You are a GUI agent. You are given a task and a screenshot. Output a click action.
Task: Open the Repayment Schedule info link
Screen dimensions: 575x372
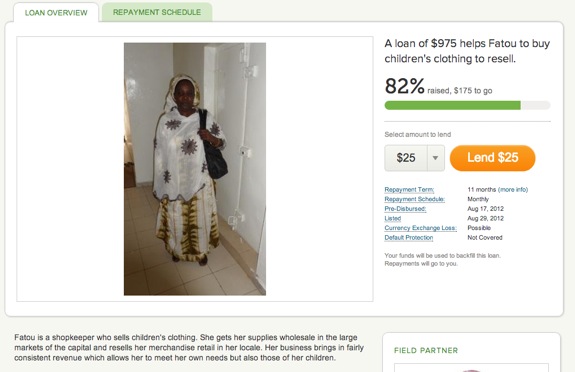click(415, 199)
